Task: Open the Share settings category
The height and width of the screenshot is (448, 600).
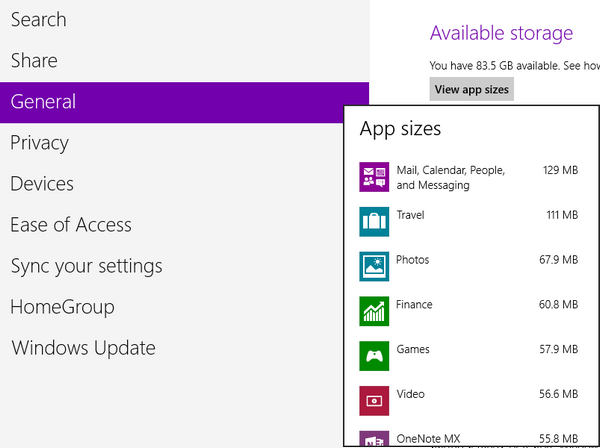Action: tap(184, 61)
